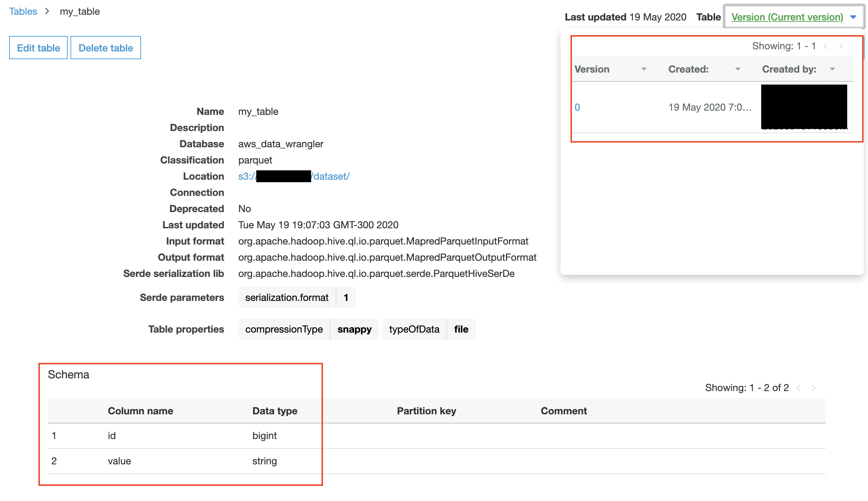Viewport: 868px width, 501px height.
Task: Click the blue dropdown caret beside Version
Action: 853,17
